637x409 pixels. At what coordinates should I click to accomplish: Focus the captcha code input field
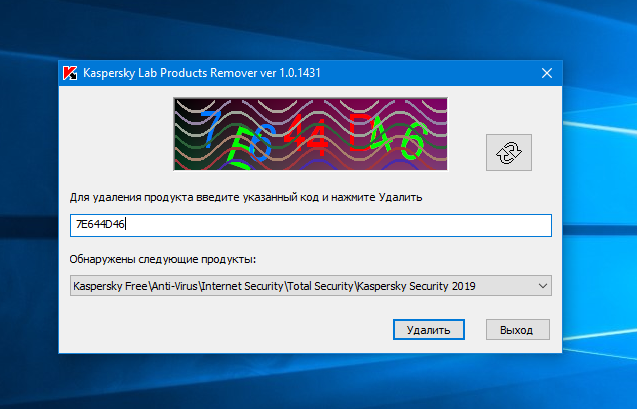click(x=311, y=225)
